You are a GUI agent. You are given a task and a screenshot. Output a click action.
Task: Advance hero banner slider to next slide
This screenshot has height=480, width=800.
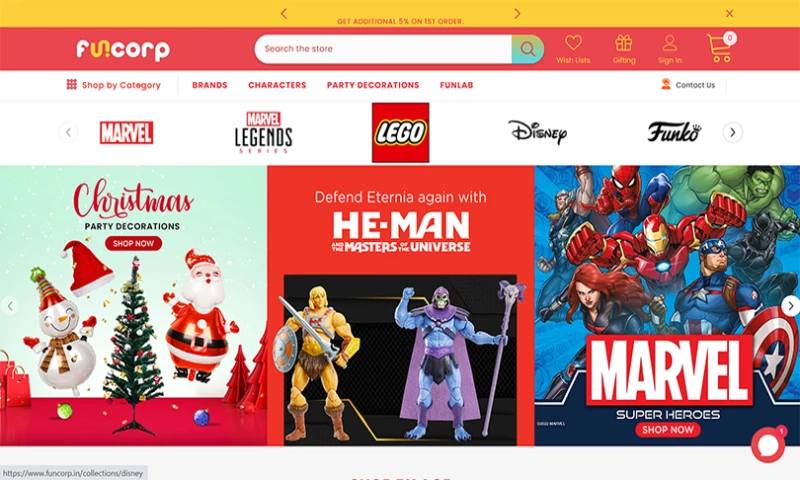point(790,306)
